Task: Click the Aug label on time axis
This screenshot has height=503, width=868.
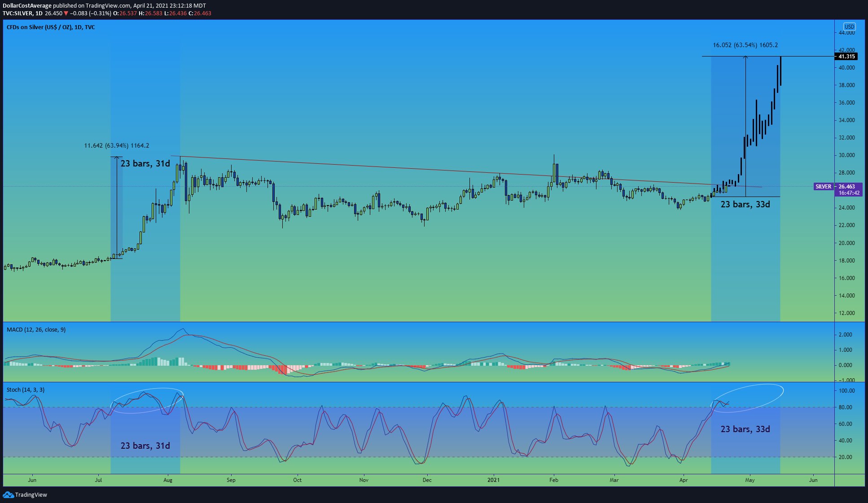Action: [168, 480]
